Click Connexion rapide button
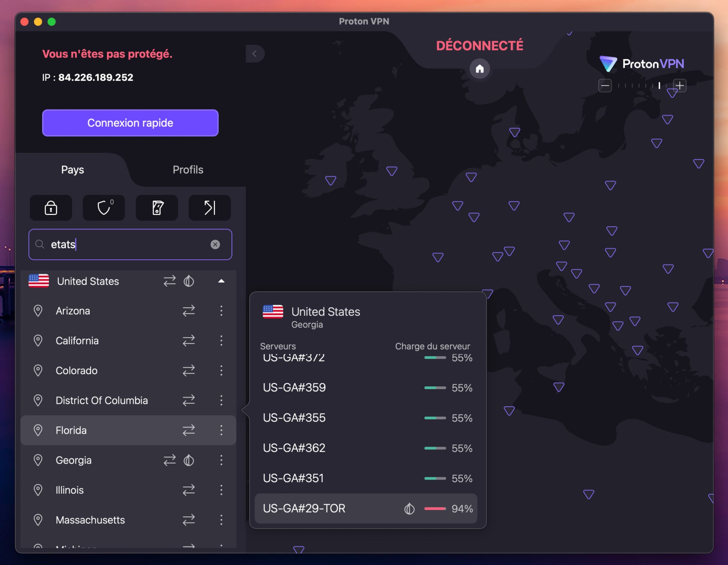This screenshot has height=565, width=728. [130, 123]
